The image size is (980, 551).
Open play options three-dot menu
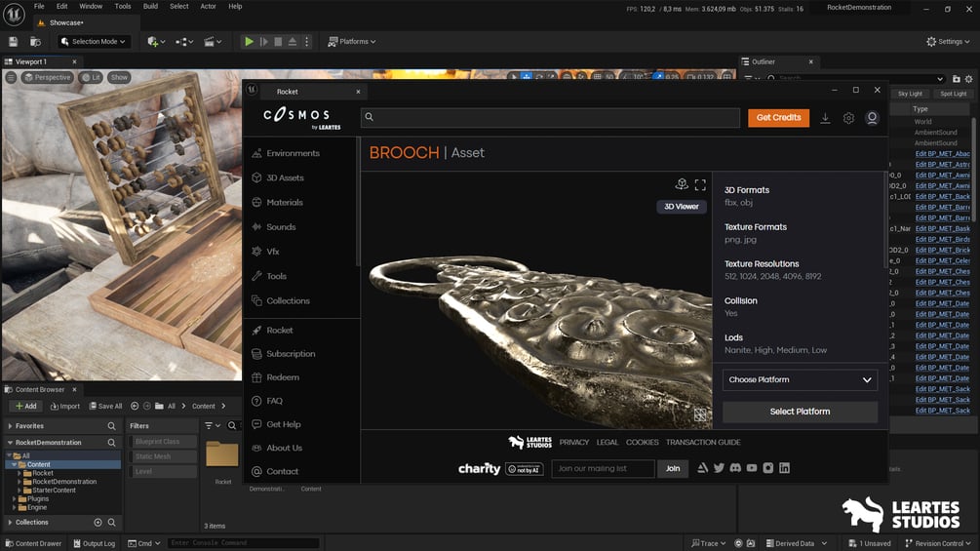coord(306,41)
